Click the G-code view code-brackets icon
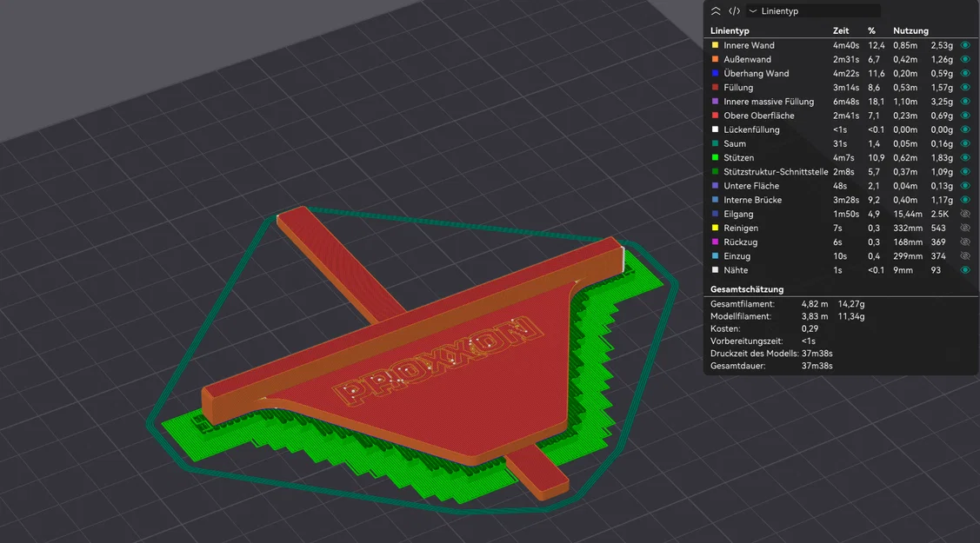The width and height of the screenshot is (980, 543). pos(735,11)
